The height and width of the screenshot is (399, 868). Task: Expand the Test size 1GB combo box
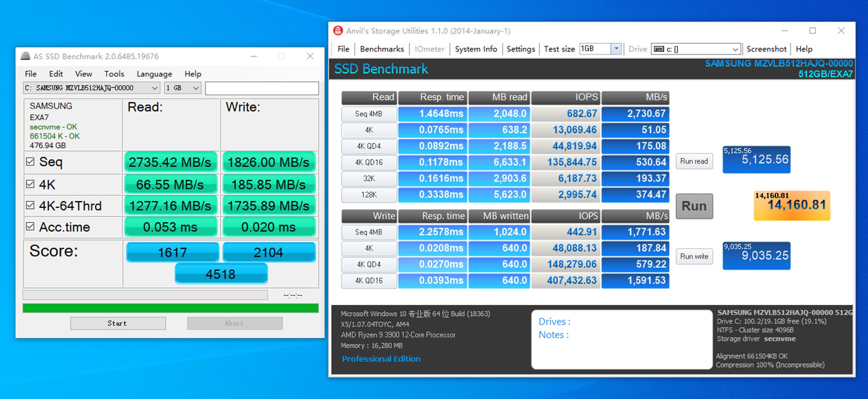point(616,49)
